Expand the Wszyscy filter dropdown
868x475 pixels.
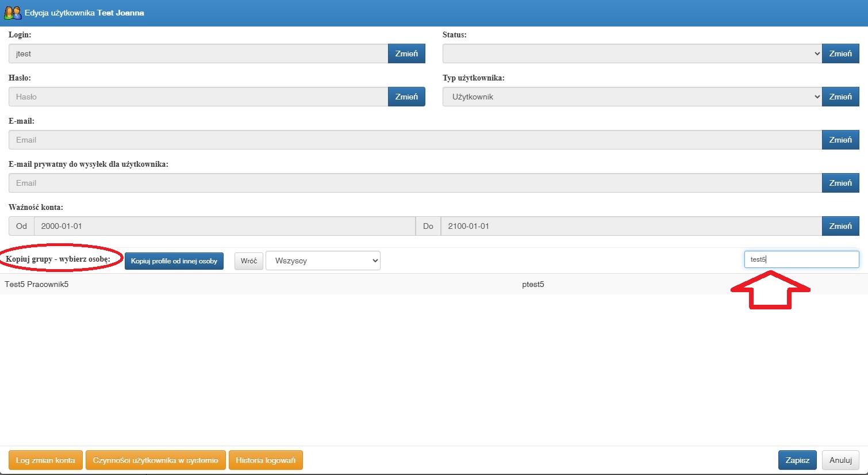tap(323, 261)
